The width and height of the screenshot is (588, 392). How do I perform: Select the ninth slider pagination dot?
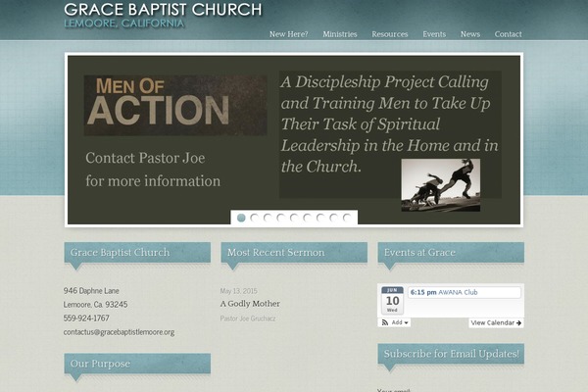(347, 218)
